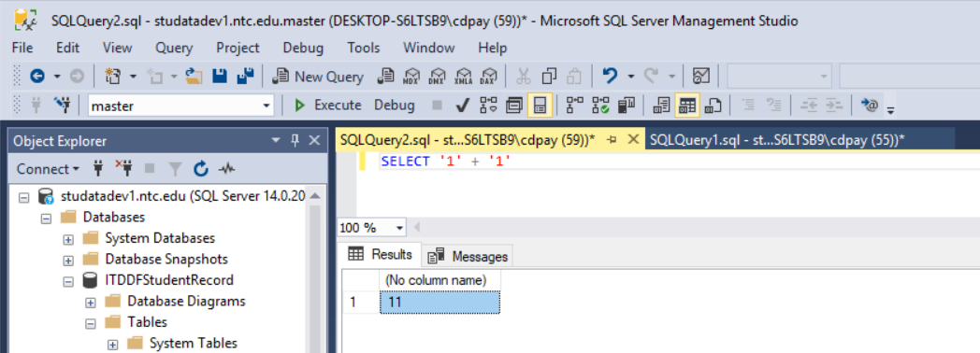Open the Query Options icon

coord(514,106)
